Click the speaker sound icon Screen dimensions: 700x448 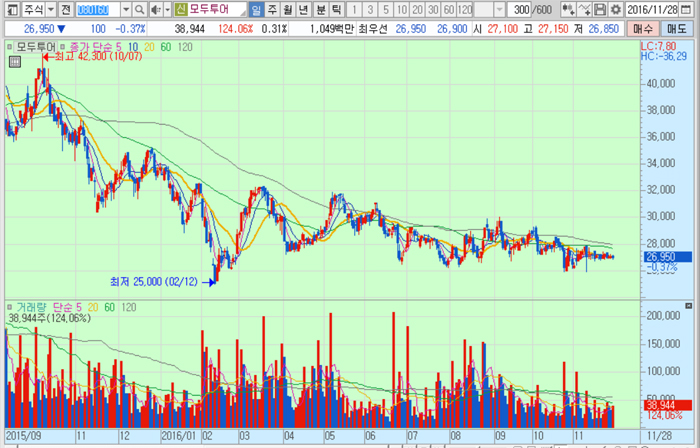pos(153,9)
